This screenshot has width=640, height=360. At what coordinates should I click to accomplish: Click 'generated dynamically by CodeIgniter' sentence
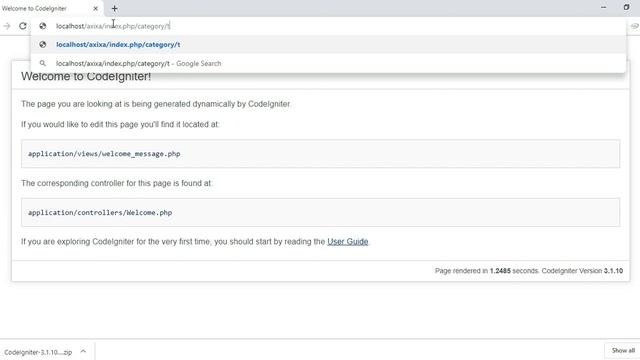156,104
